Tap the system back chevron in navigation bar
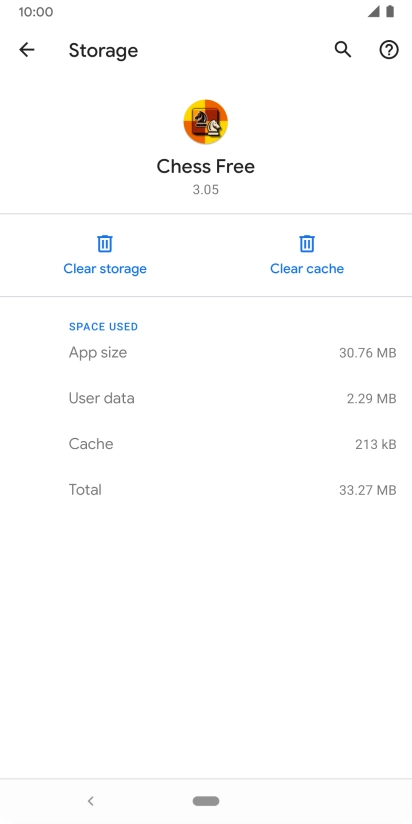This screenshot has width=412, height=824. (90, 801)
